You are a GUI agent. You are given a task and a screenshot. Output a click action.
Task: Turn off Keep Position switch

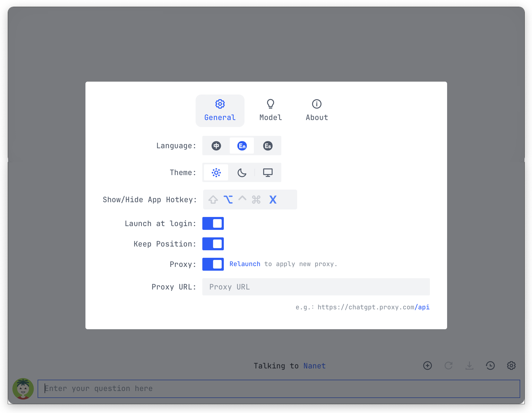213,244
